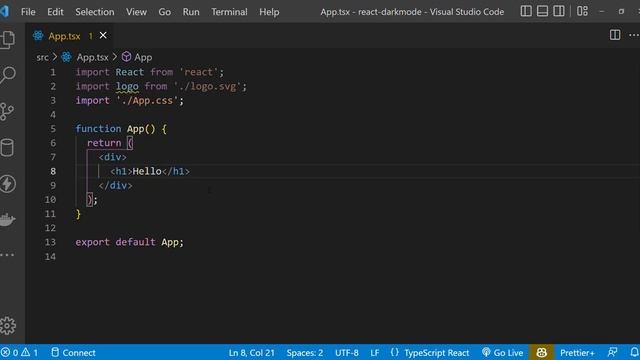Open editor More Actions ellipsis

coord(634,35)
